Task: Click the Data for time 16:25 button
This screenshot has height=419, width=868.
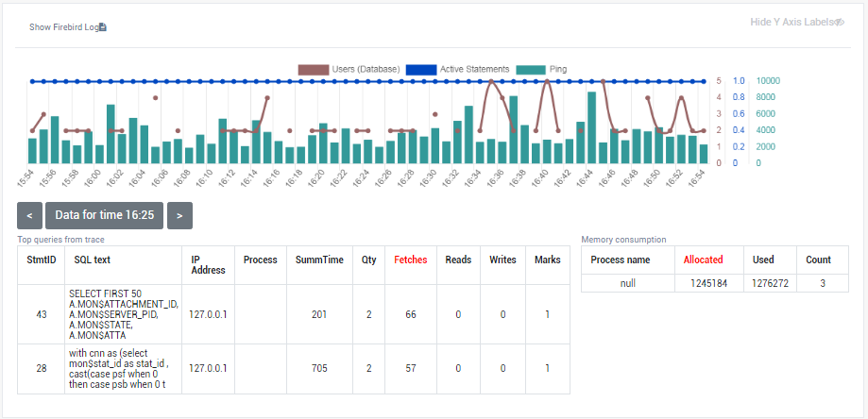Action: tap(104, 215)
